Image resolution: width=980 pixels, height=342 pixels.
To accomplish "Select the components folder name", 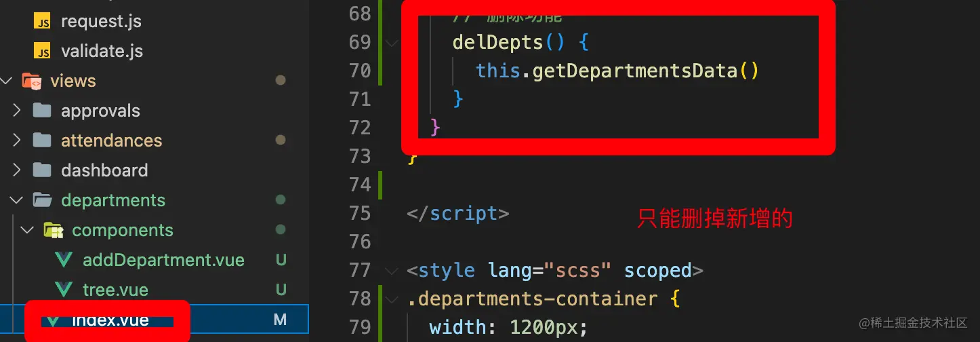I will pos(123,230).
